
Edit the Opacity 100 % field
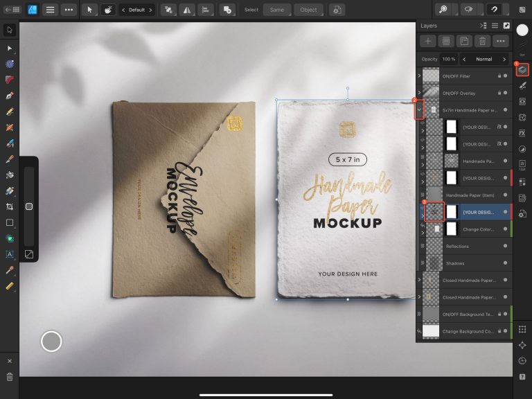coord(449,59)
